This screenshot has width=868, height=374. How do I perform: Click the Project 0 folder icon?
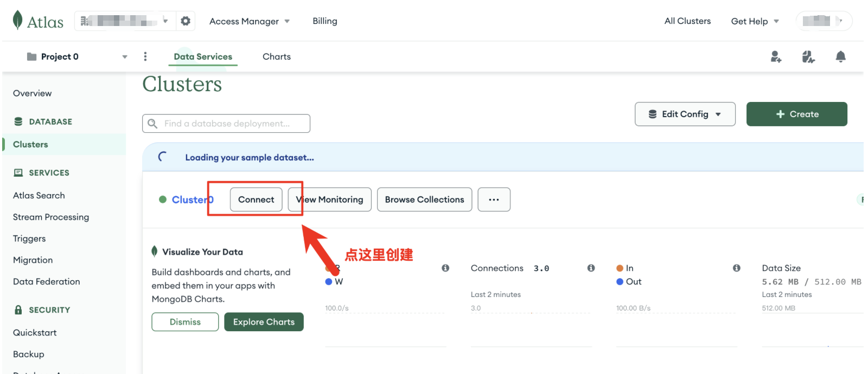tap(31, 56)
